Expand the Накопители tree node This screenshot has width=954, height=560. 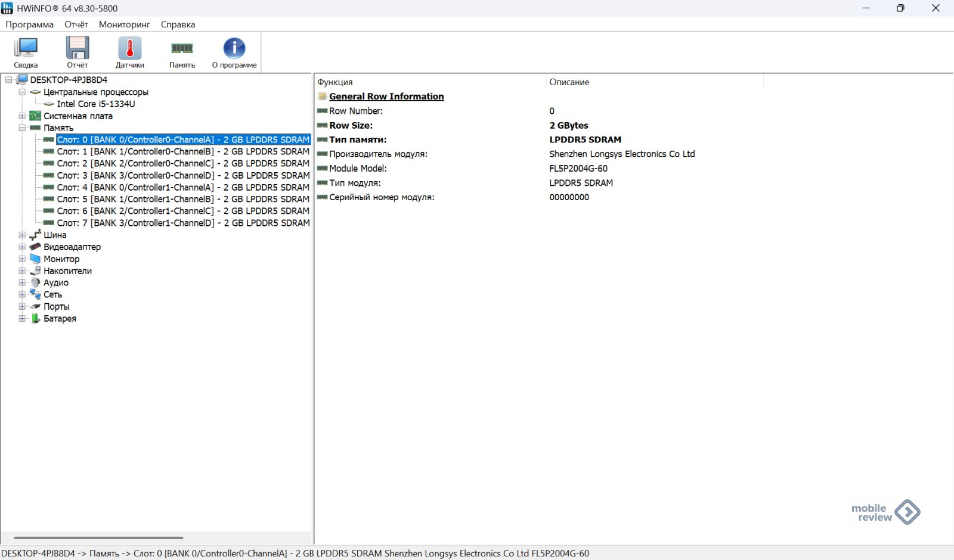pyautogui.click(x=22, y=271)
